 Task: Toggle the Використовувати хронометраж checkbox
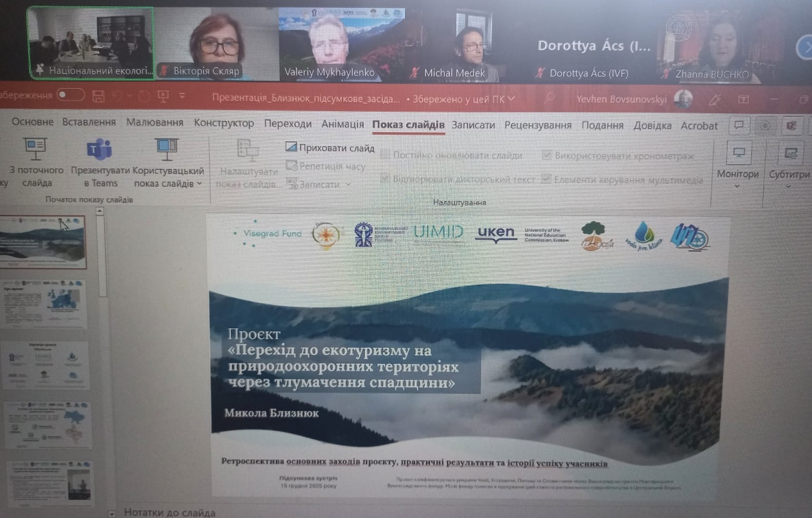546,156
